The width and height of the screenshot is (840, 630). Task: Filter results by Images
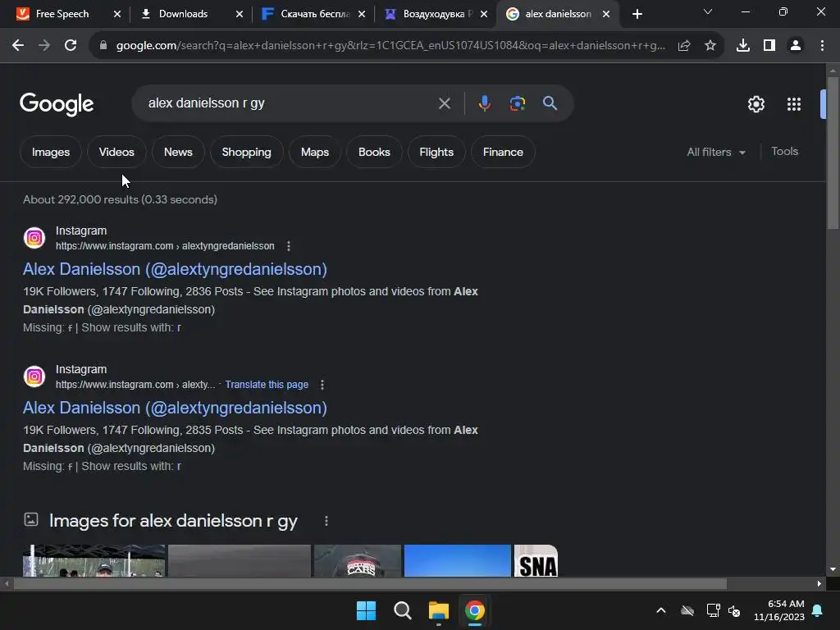click(51, 152)
